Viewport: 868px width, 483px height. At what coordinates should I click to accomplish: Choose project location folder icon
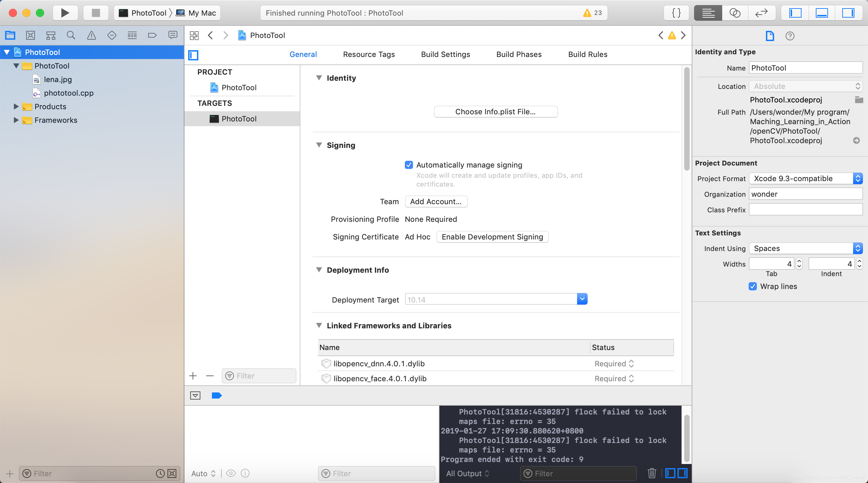[x=859, y=100]
